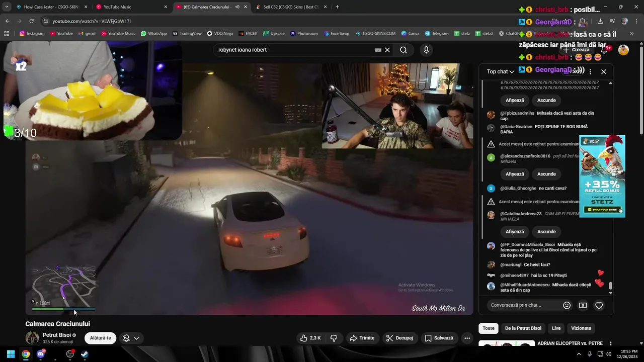Open the Petrut Bisoi channel link
644x362 pixels.
pyautogui.click(x=57, y=335)
